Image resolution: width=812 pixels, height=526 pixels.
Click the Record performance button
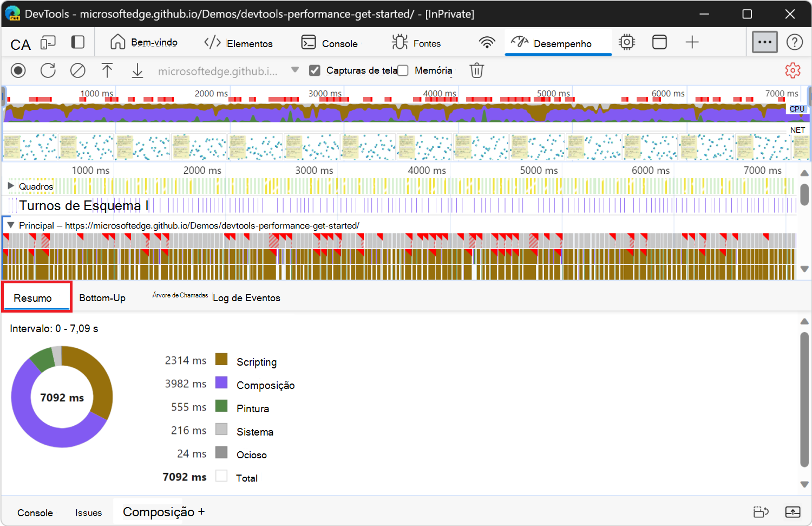point(18,70)
